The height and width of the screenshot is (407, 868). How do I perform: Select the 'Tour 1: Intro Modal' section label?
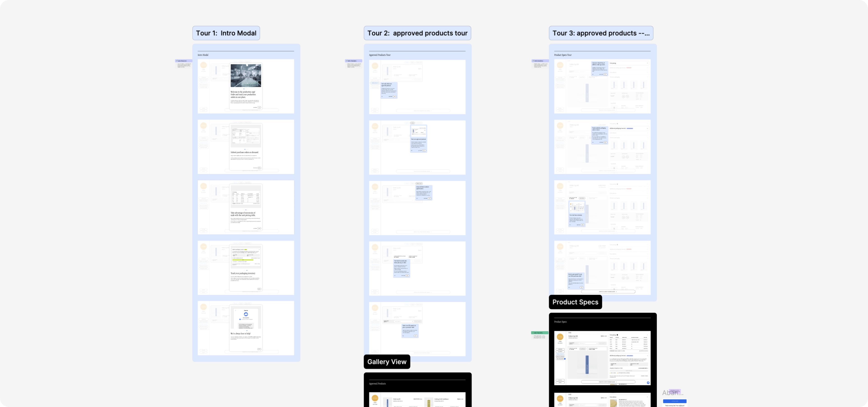(x=226, y=33)
